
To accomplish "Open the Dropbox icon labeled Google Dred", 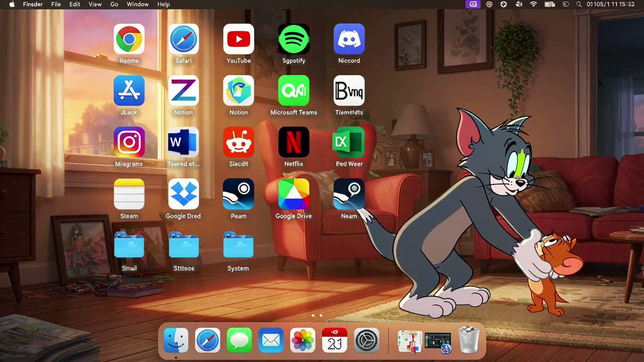I will click(x=184, y=194).
